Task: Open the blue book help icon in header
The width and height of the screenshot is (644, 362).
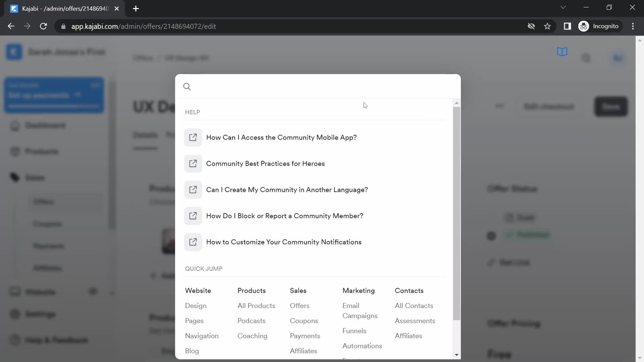Action: (x=562, y=52)
